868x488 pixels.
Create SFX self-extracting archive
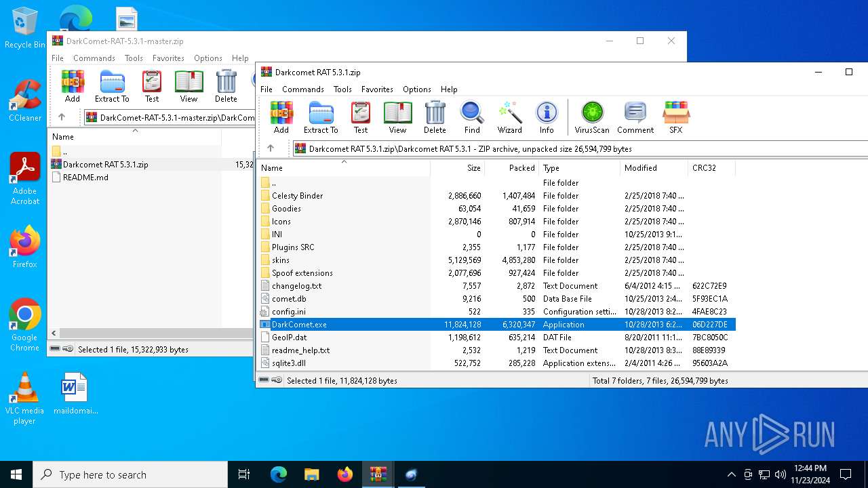(676, 117)
